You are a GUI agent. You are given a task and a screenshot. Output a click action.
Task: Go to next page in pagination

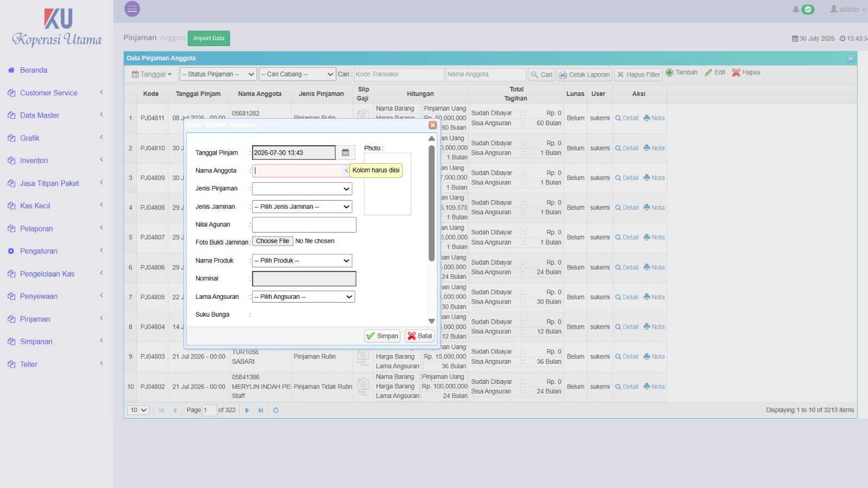247,410
